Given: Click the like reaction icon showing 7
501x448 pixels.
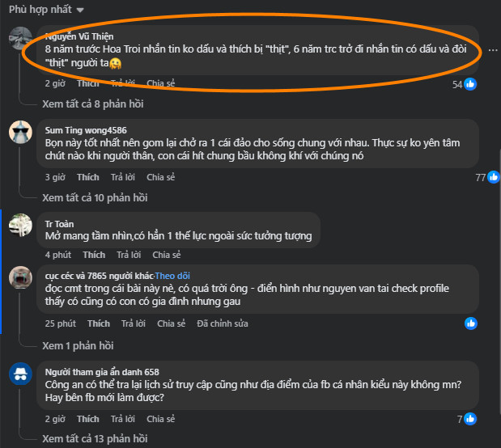Looking at the screenshot, I should pyautogui.click(x=470, y=419).
